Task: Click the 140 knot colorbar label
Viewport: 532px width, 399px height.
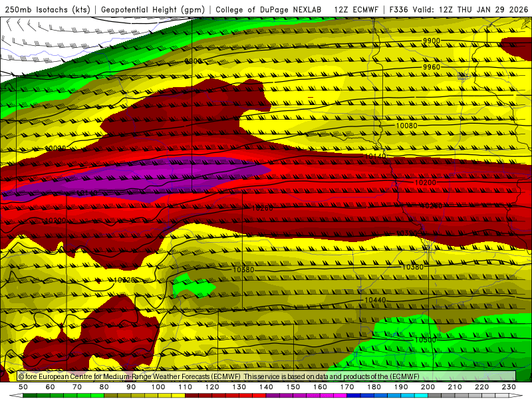Action: (266, 387)
